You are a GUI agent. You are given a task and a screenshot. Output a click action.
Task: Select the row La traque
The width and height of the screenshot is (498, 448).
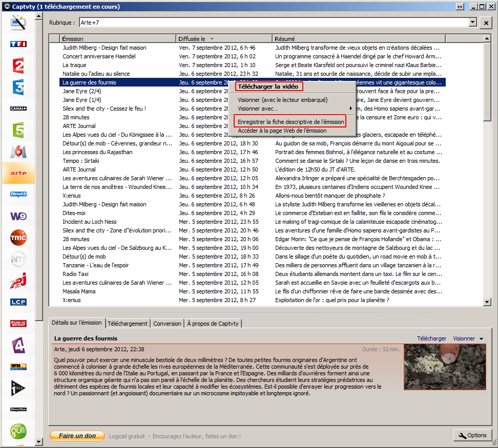pyautogui.click(x=252, y=65)
